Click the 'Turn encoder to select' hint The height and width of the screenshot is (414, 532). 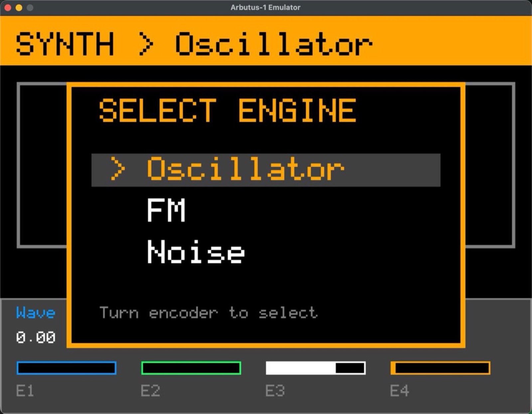(x=208, y=313)
